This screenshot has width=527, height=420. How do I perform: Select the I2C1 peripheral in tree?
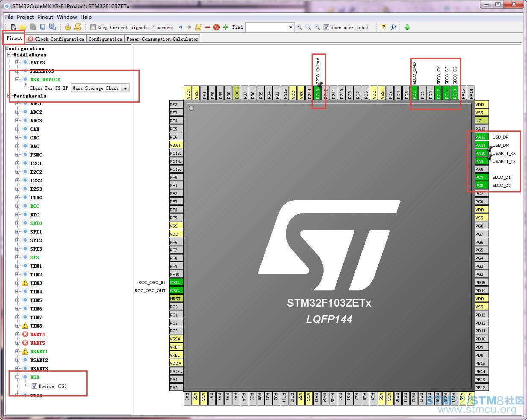click(36, 163)
